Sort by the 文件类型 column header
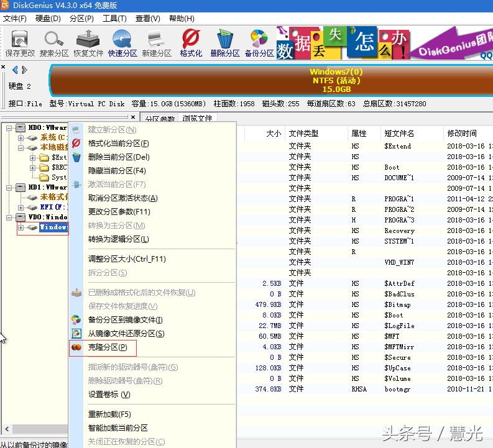 (x=316, y=134)
